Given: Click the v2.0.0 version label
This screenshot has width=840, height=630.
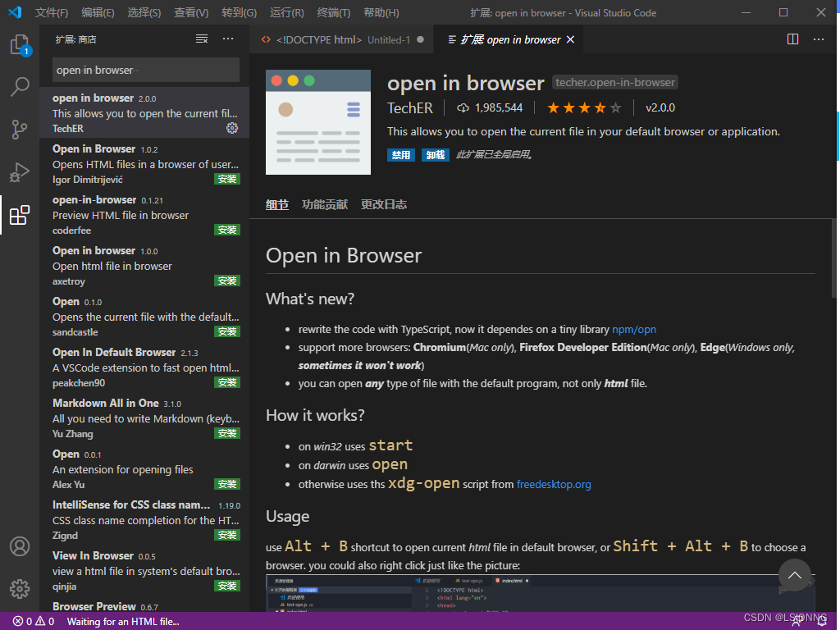Looking at the screenshot, I should click(x=660, y=107).
